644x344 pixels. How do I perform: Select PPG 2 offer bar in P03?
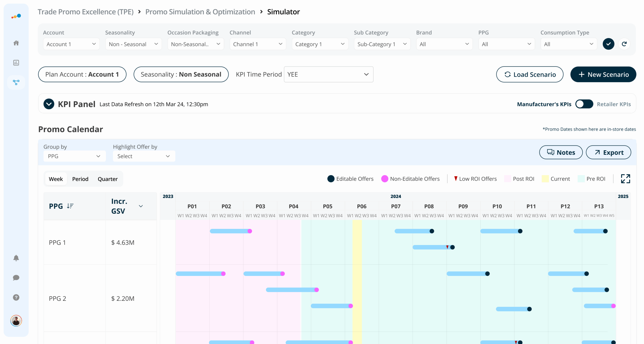click(x=264, y=274)
